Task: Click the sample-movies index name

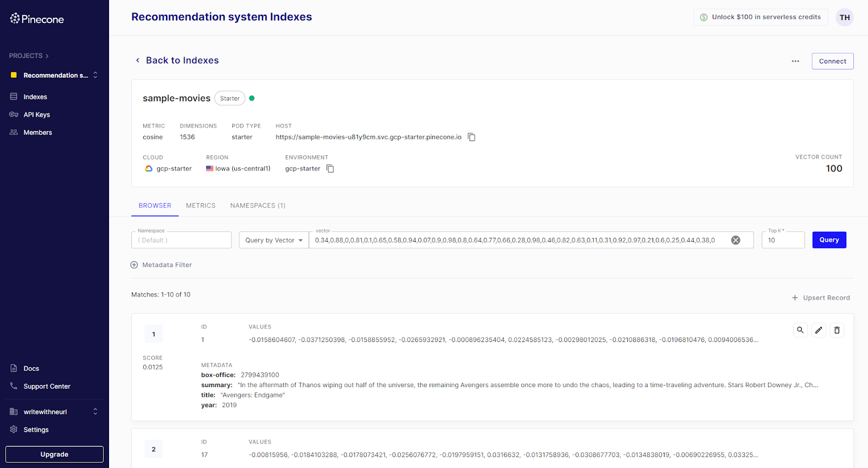Action: [176, 98]
